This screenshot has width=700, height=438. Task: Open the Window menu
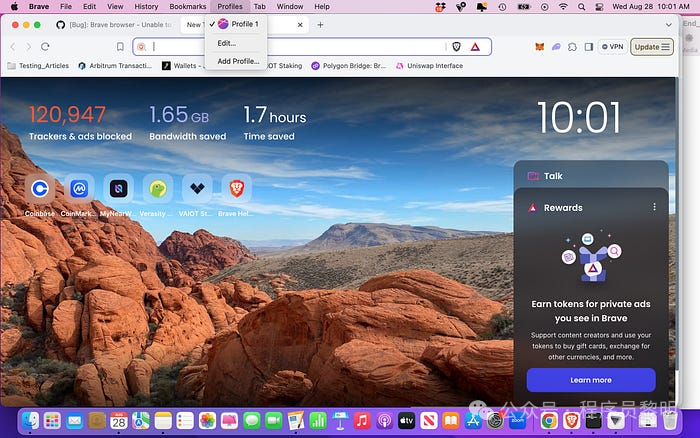tap(290, 6)
